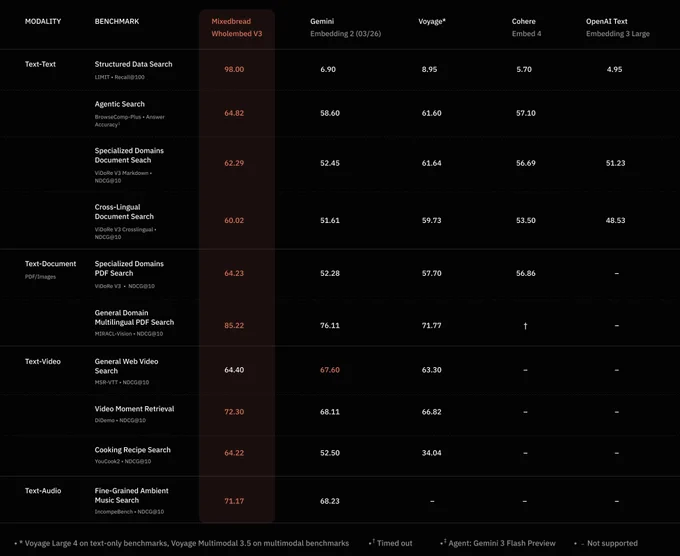The height and width of the screenshot is (556, 680).
Task: Click the 98.00 score for Structured Data Search
Action: pyautogui.click(x=234, y=69)
